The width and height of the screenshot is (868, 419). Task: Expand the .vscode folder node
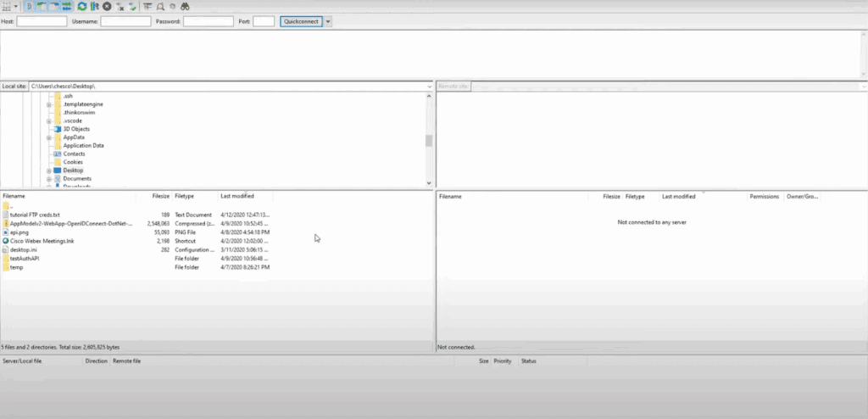tap(48, 120)
